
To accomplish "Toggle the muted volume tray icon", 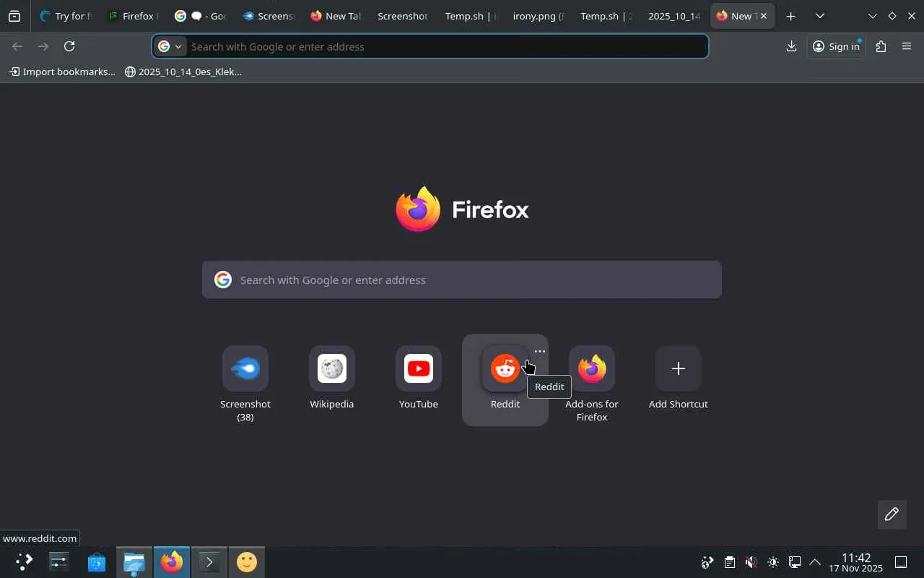I will (x=751, y=562).
